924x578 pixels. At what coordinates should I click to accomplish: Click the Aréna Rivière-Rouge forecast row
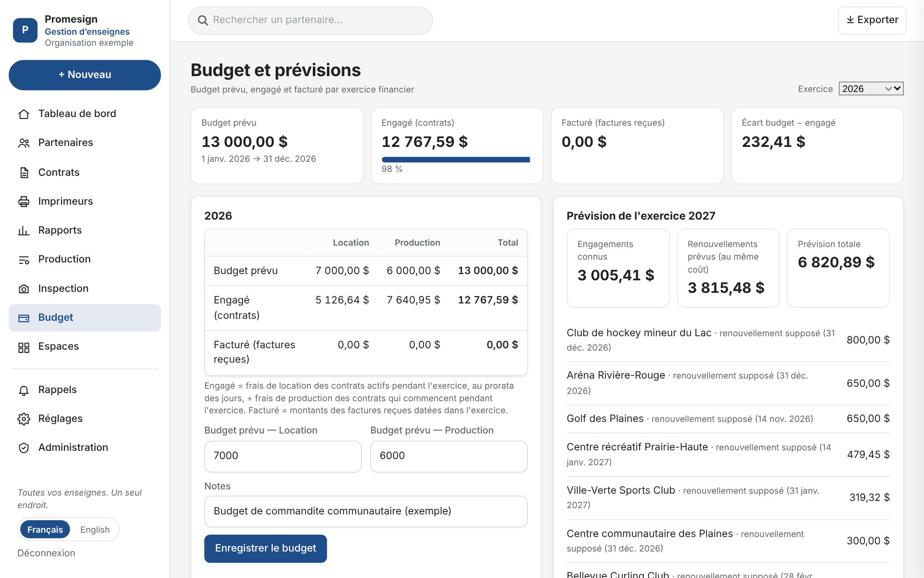[x=728, y=383]
